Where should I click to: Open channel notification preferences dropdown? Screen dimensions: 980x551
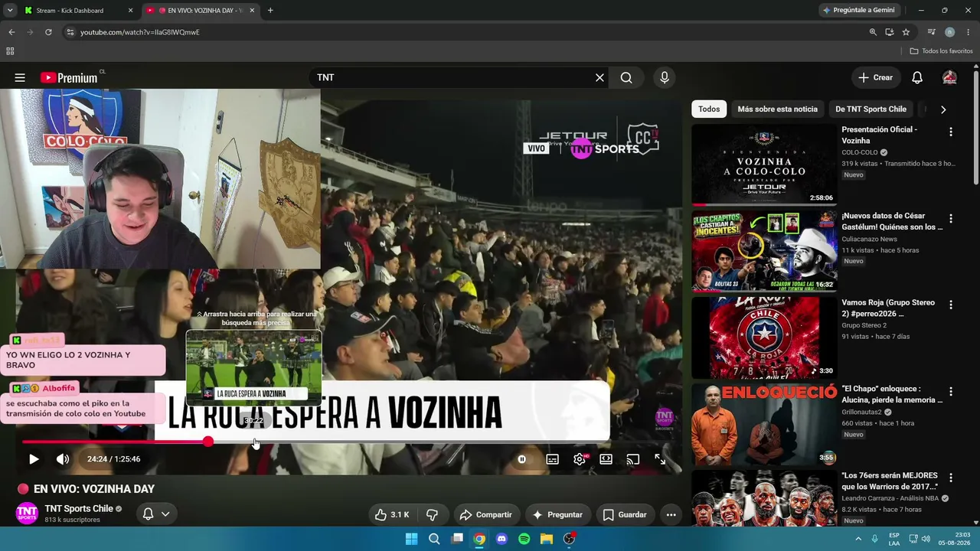tap(155, 514)
